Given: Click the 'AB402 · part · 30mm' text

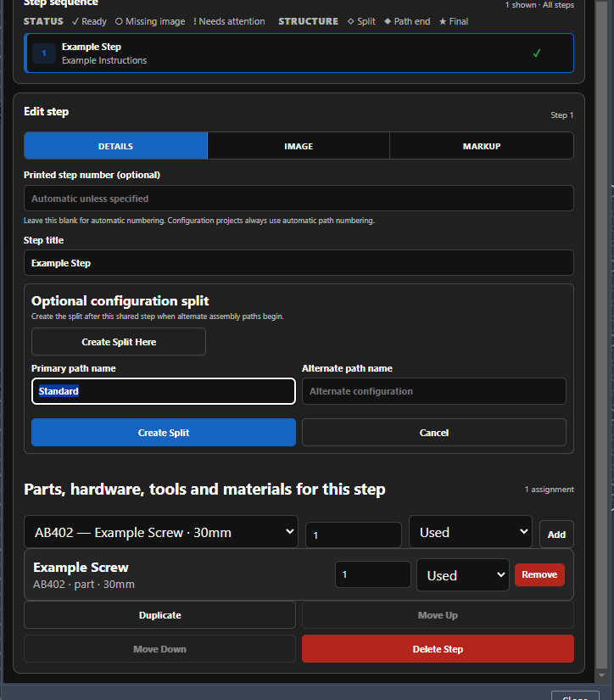Looking at the screenshot, I should 84,585.
